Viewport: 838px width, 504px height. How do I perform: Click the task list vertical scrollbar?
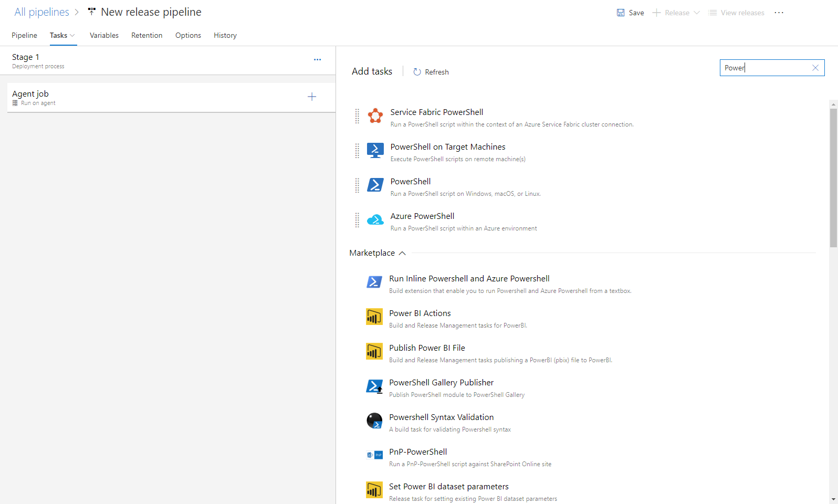[833, 178]
